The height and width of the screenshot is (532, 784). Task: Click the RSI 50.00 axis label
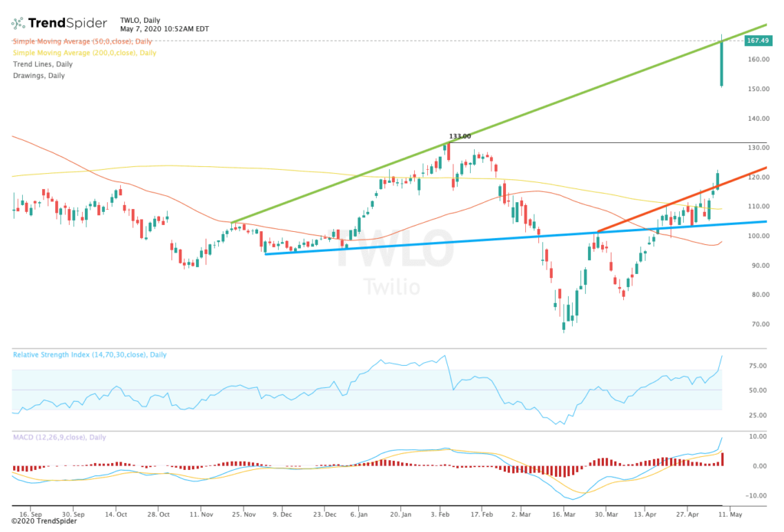pos(757,390)
